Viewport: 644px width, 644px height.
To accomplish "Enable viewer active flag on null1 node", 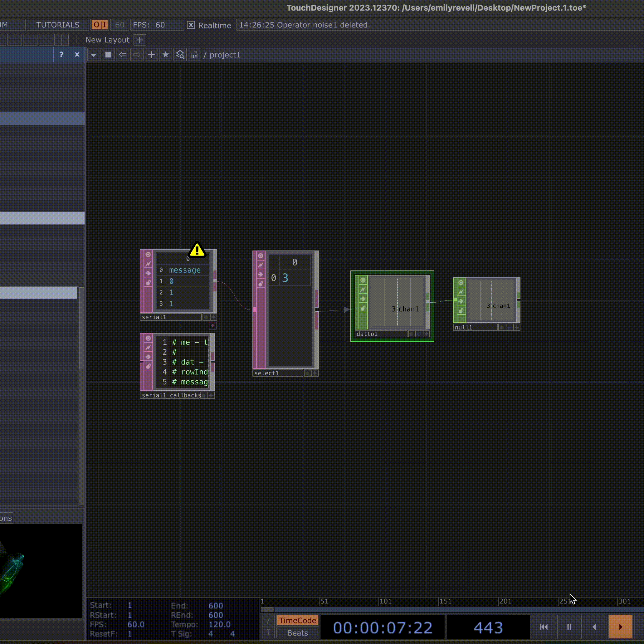I will pos(461,283).
